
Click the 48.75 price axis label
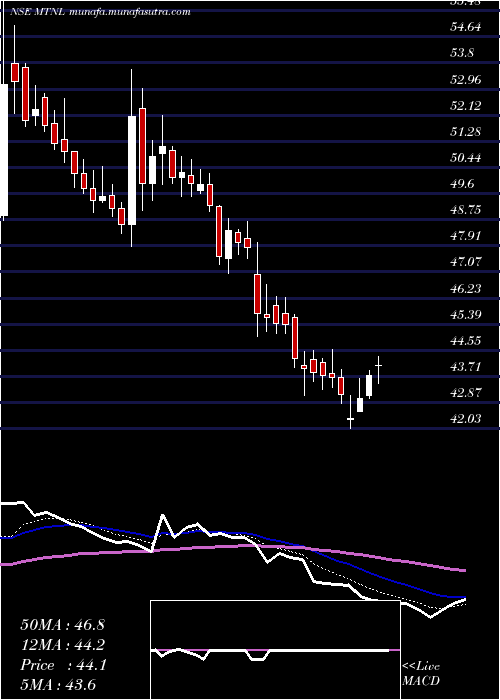[465, 210]
